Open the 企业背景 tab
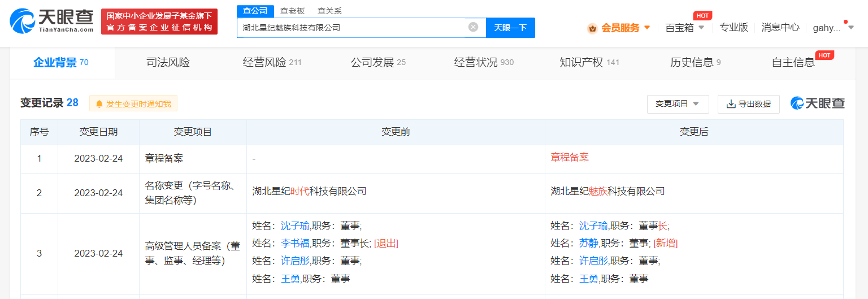868x299 pixels. [x=61, y=63]
